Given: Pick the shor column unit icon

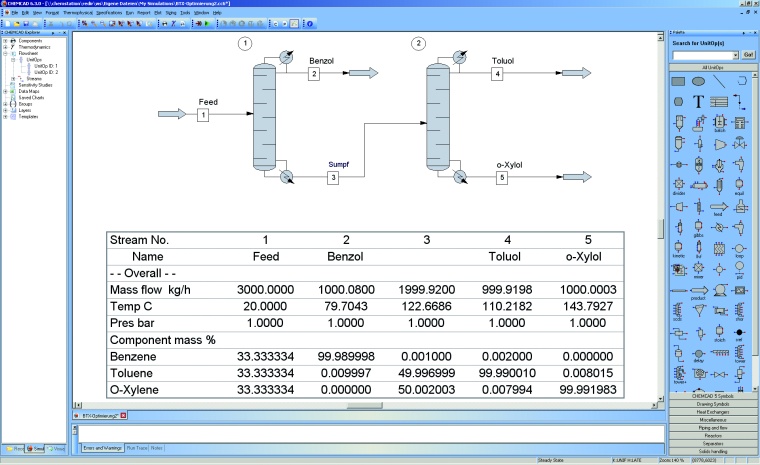Looking at the screenshot, I should click(739, 312).
